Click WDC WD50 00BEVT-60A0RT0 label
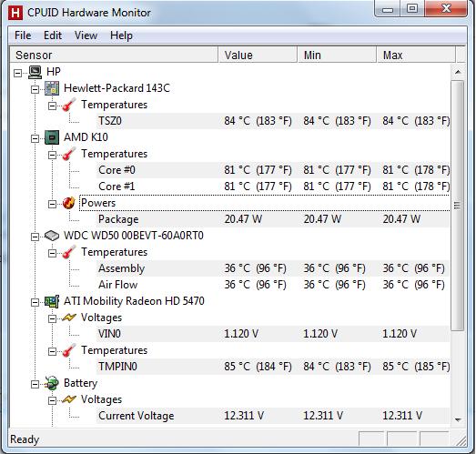Screen dimensions: 476x454 134,236
